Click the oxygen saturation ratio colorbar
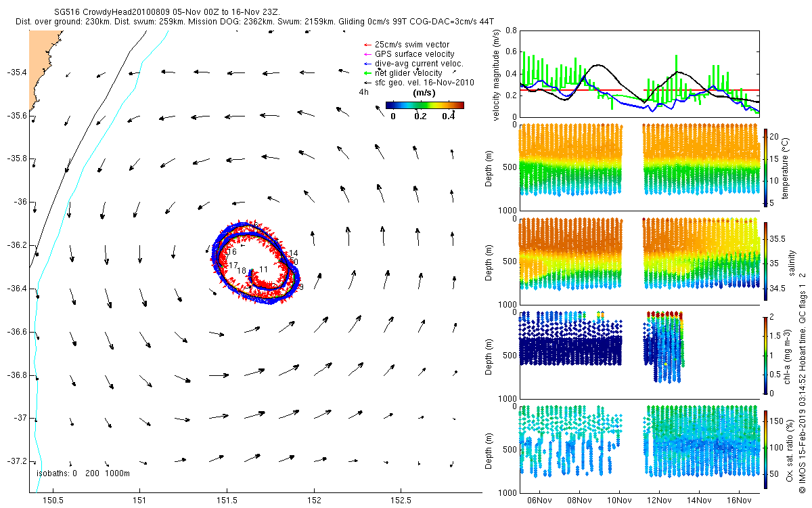The image size is (812, 508). point(765,449)
